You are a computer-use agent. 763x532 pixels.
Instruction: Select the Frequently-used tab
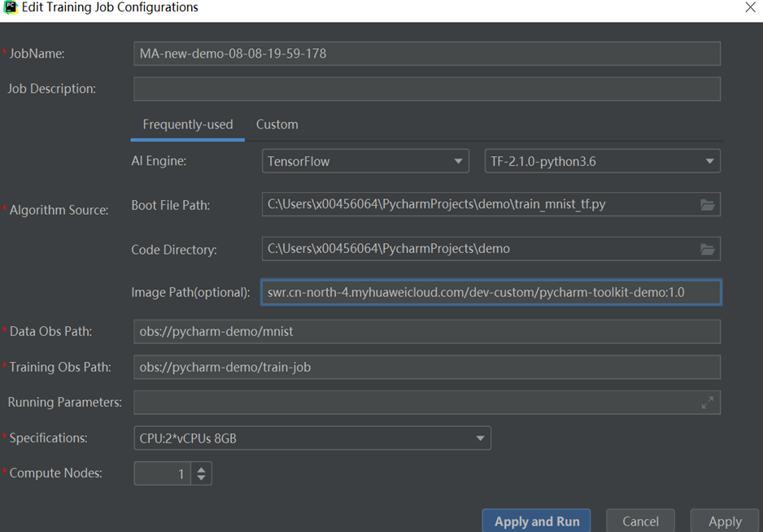point(188,124)
